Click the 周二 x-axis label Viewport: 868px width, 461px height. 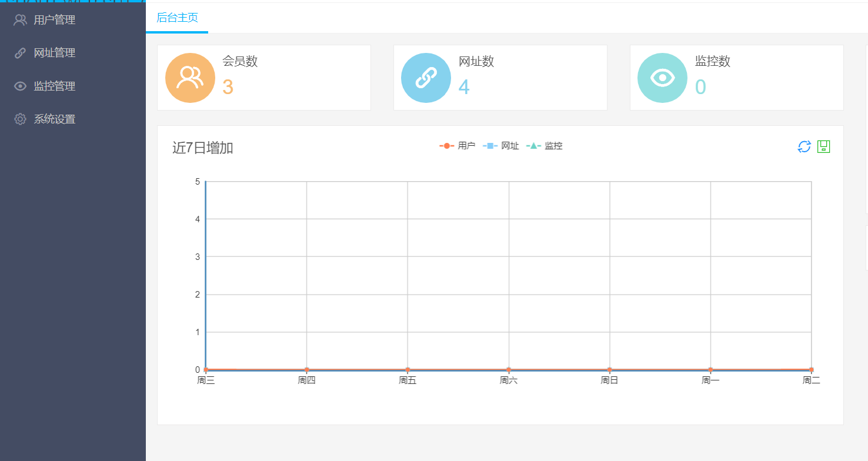tap(811, 380)
